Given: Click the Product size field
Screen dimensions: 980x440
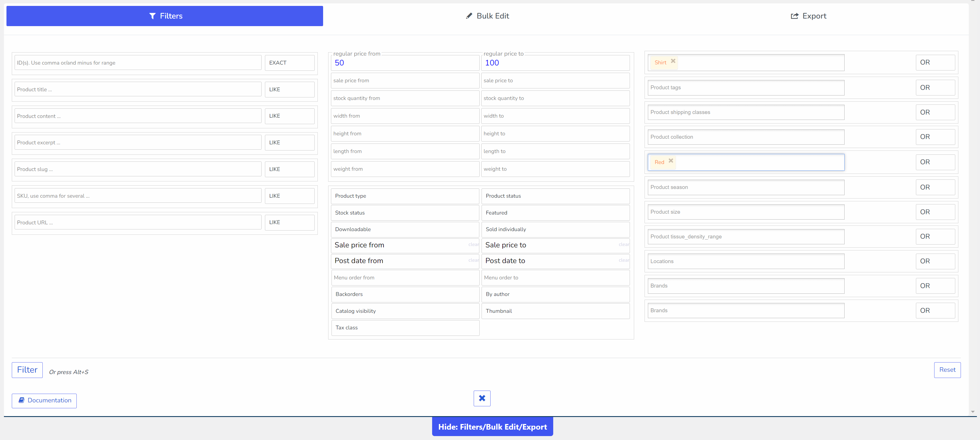Looking at the screenshot, I should (x=746, y=212).
